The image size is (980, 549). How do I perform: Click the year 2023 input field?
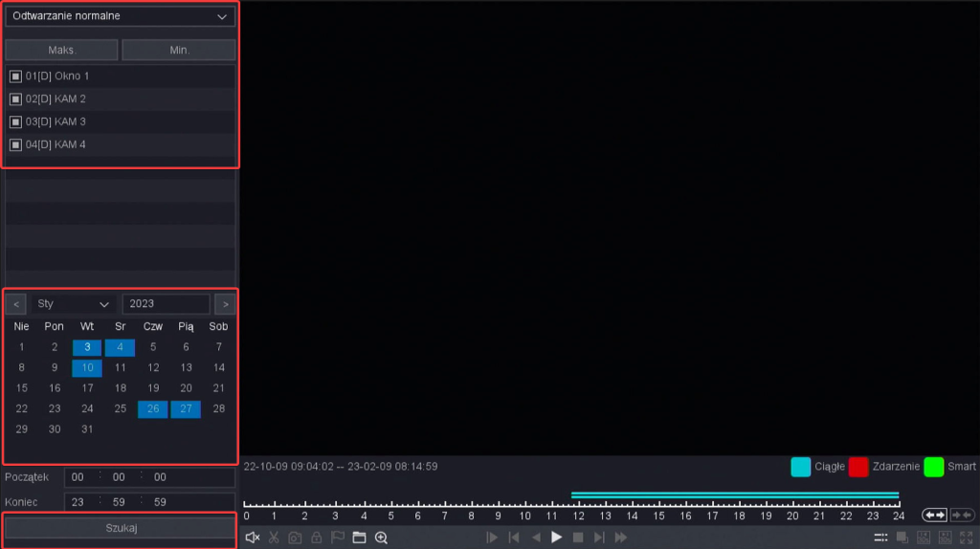(x=166, y=304)
